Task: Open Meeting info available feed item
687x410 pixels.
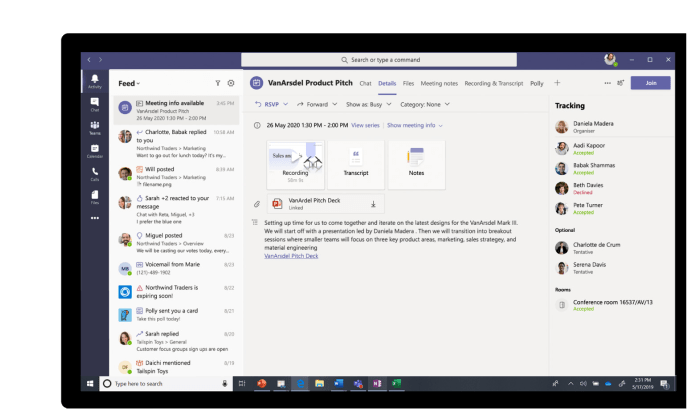Action: pos(176,110)
